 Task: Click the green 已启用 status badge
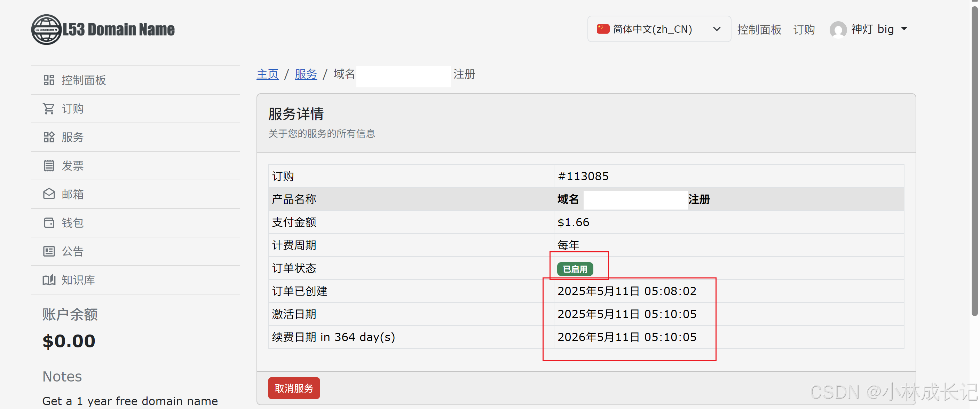[x=575, y=269]
